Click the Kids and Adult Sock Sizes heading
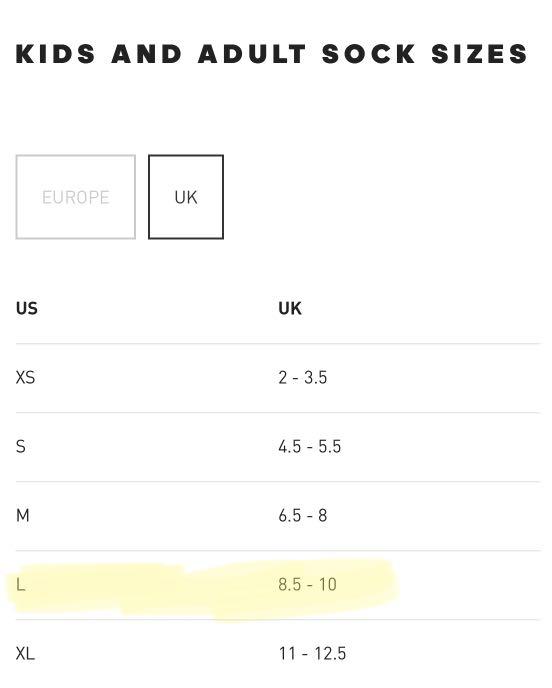This screenshot has height=688, width=552. pos(272,54)
